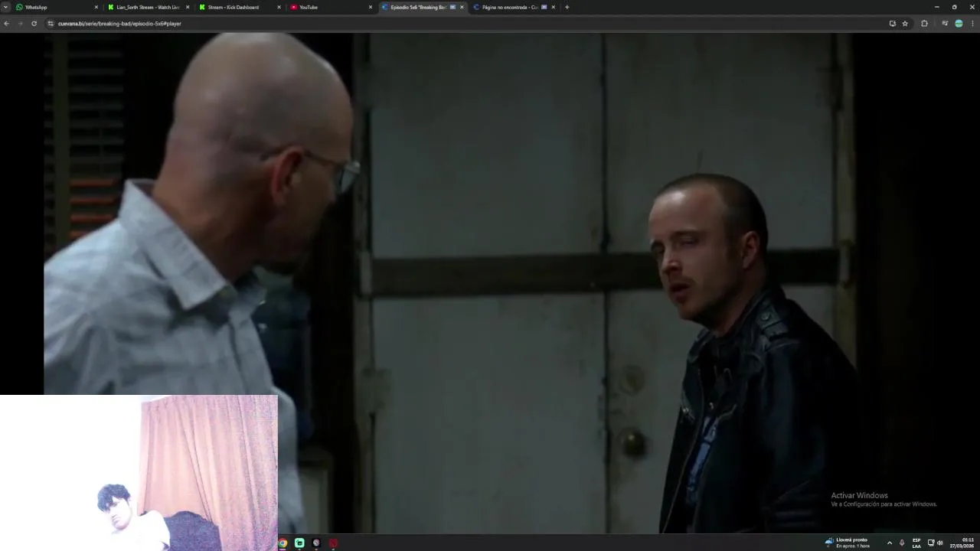Switch to the WhatsApp tab
Viewport: 980px width, 551px height.
pyautogui.click(x=56, y=7)
